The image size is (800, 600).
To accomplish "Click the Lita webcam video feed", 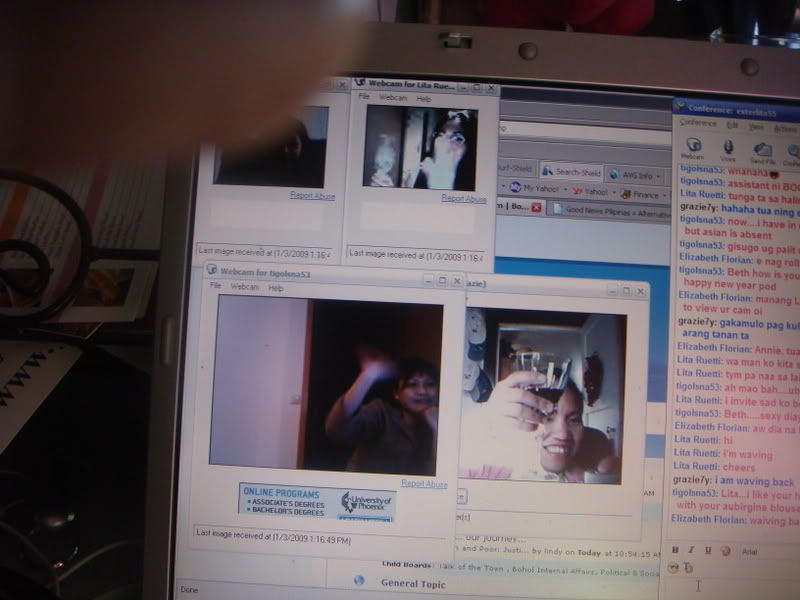I will coord(420,147).
